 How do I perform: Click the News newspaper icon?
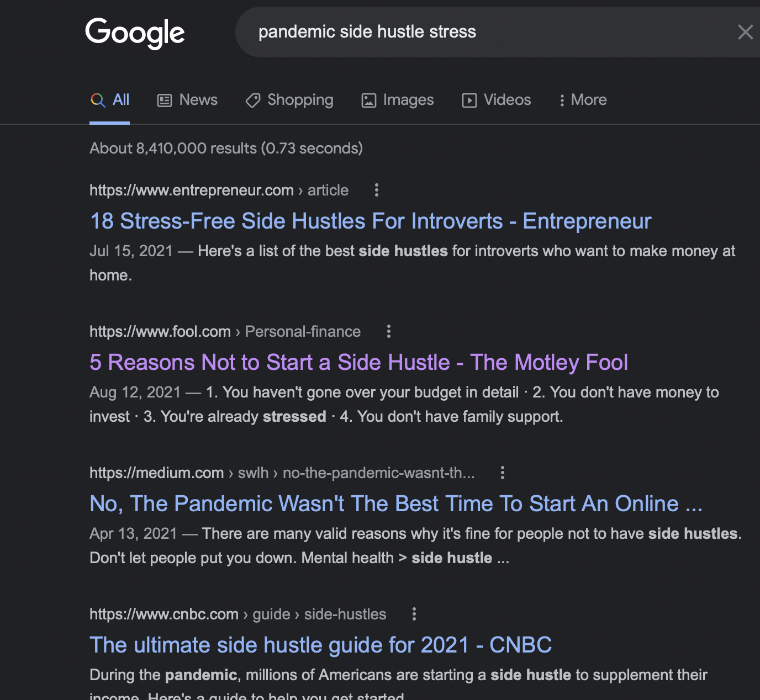[165, 100]
